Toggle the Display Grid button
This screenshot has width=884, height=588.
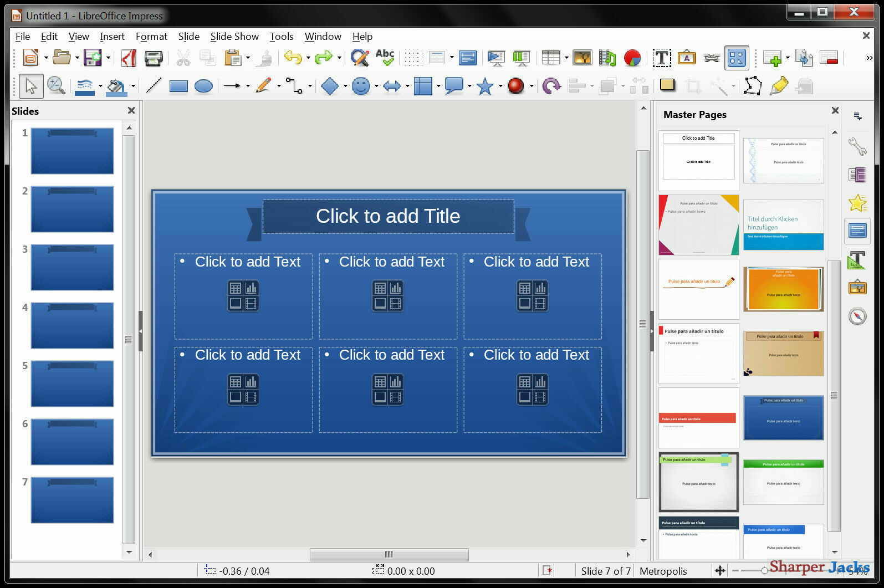pyautogui.click(x=413, y=58)
